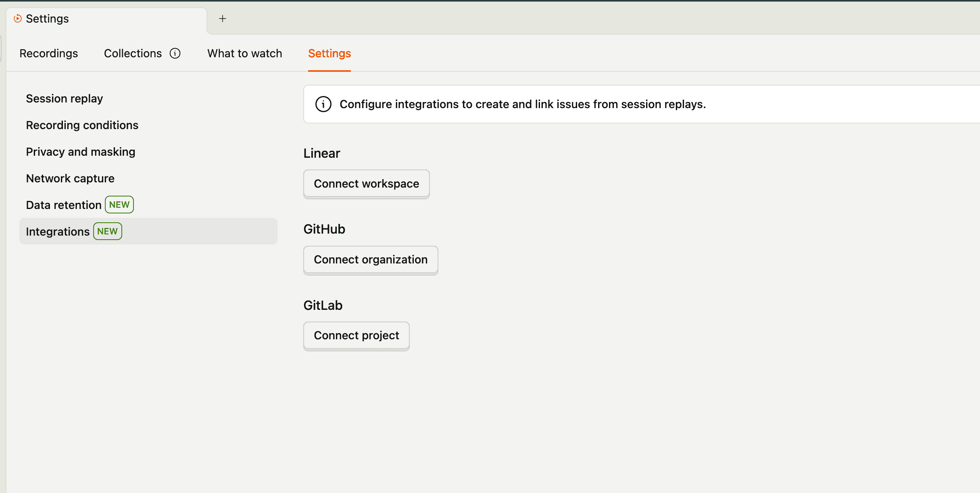
Task: Select the active Settings tab
Action: coord(329,53)
